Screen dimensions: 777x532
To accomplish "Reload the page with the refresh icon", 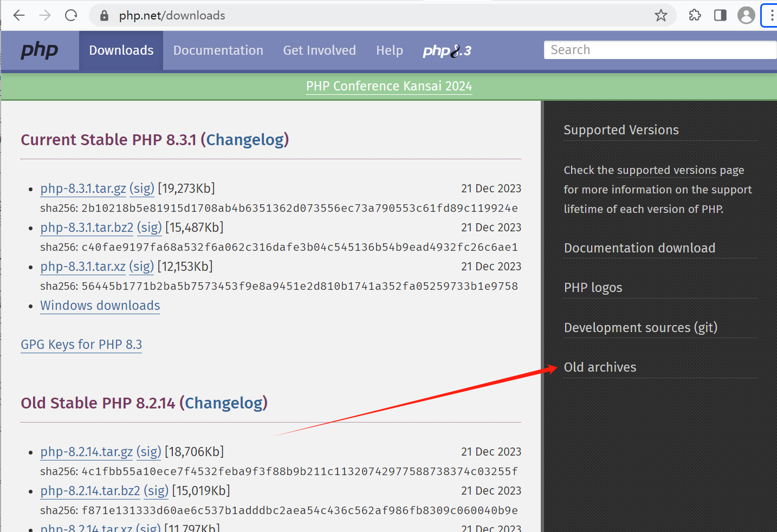I will pos(71,15).
